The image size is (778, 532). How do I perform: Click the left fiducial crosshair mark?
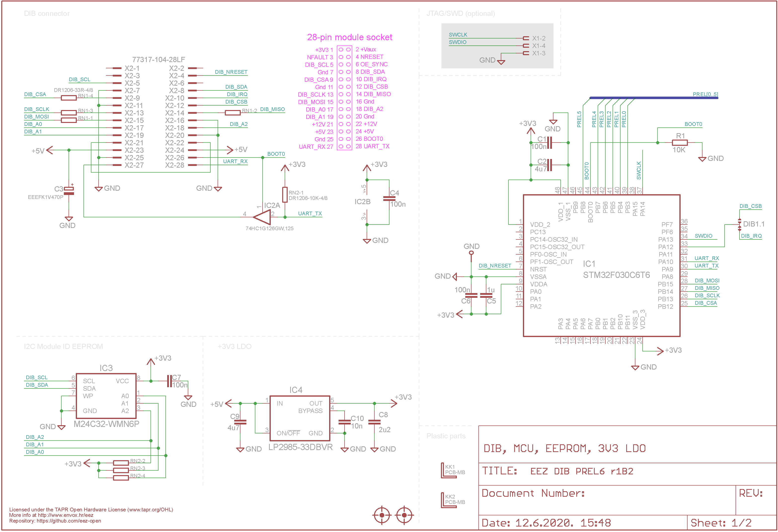click(x=382, y=515)
